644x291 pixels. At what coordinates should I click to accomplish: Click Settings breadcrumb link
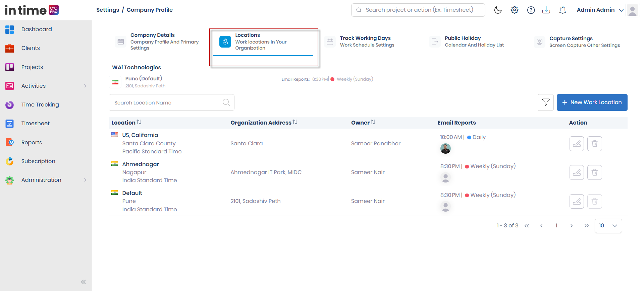pos(108,10)
